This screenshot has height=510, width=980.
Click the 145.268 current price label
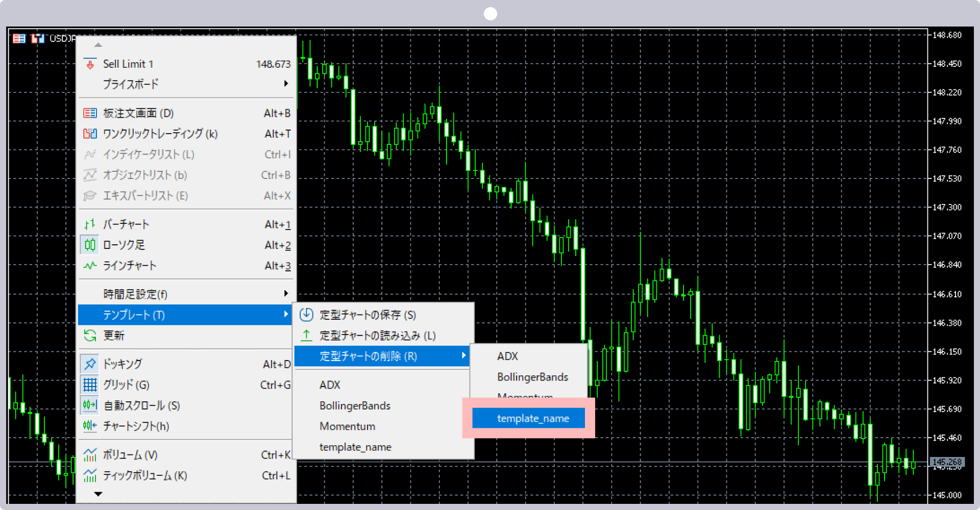pyautogui.click(x=946, y=462)
